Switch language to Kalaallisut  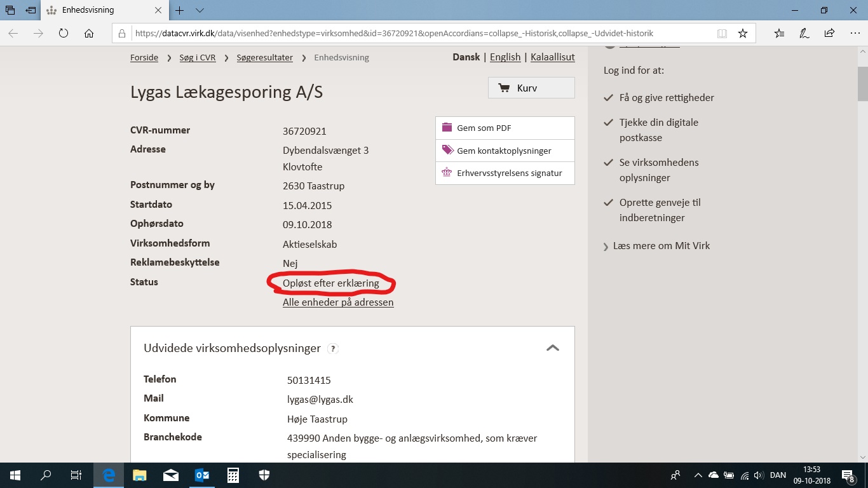[x=552, y=57]
